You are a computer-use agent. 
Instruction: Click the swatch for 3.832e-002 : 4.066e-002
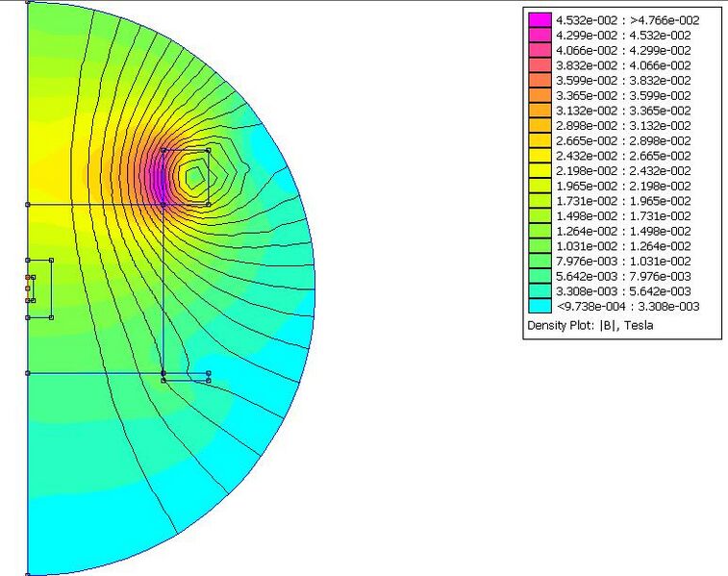pos(539,64)
